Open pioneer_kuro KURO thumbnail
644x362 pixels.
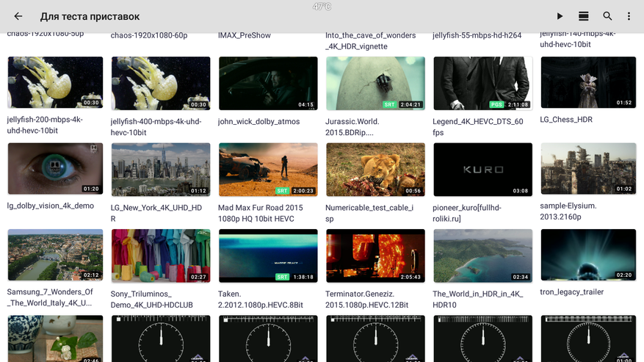pos(483,170)
